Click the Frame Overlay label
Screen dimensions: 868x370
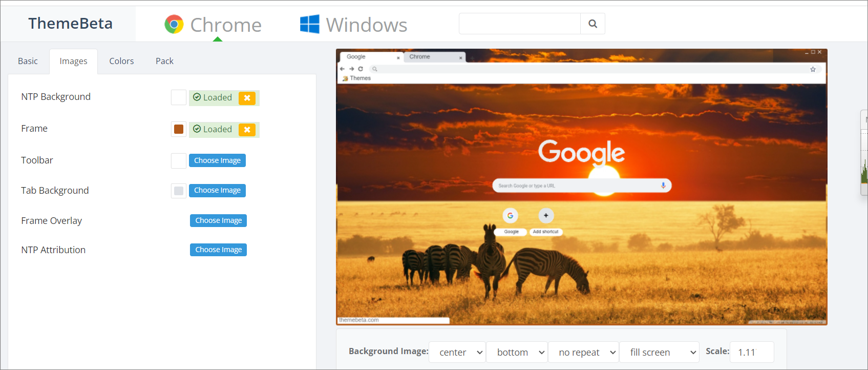tap(51, 221)
